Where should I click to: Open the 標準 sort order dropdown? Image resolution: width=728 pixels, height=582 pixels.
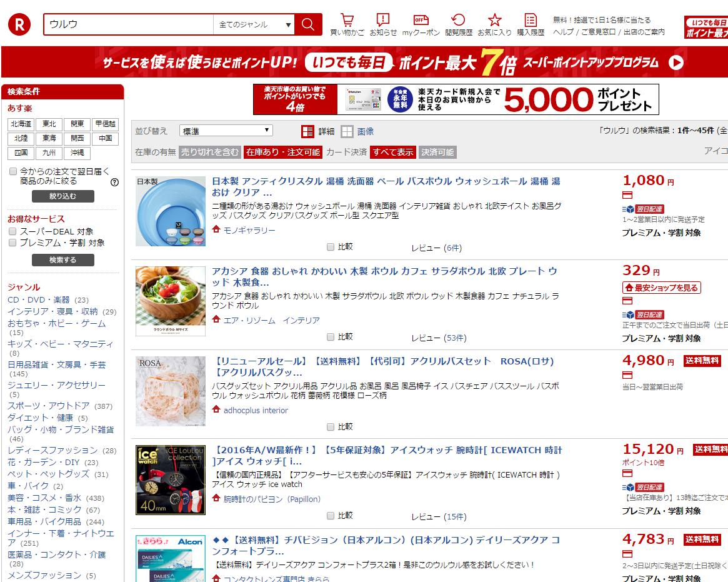(226, 131)
